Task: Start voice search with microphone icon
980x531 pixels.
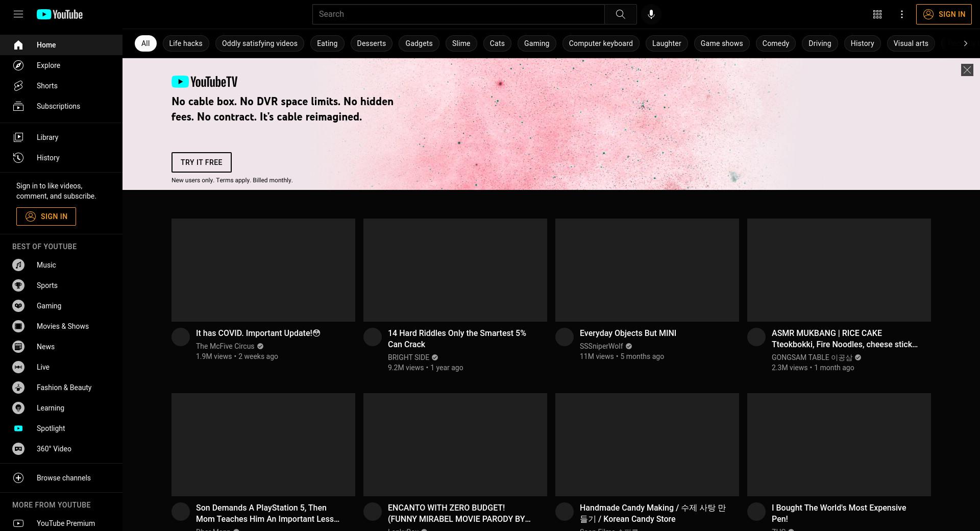Action: point(651,14)
